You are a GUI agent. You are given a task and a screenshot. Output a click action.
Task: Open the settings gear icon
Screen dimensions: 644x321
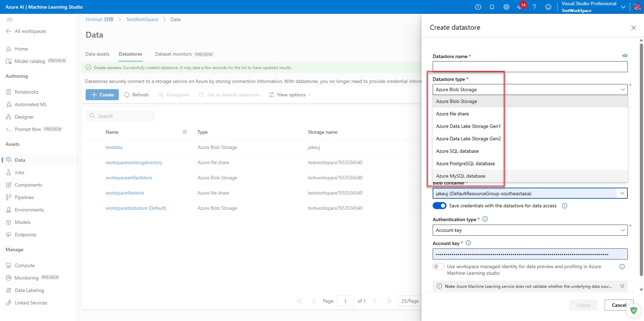(506, 7)
